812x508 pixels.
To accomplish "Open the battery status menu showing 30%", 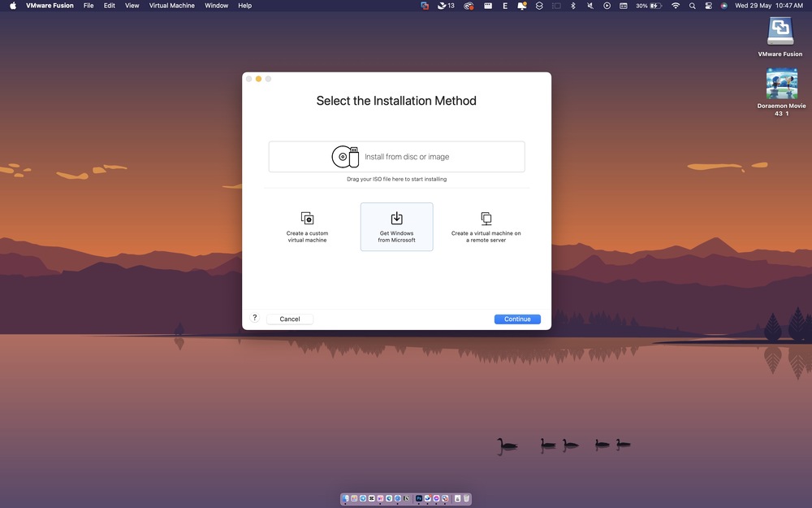I will coord(650,6).
